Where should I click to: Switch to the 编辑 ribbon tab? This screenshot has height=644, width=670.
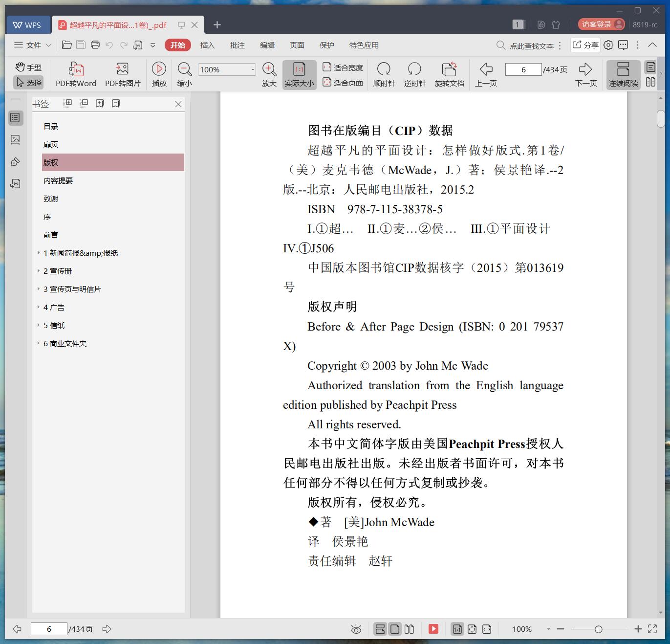(267, 45)
